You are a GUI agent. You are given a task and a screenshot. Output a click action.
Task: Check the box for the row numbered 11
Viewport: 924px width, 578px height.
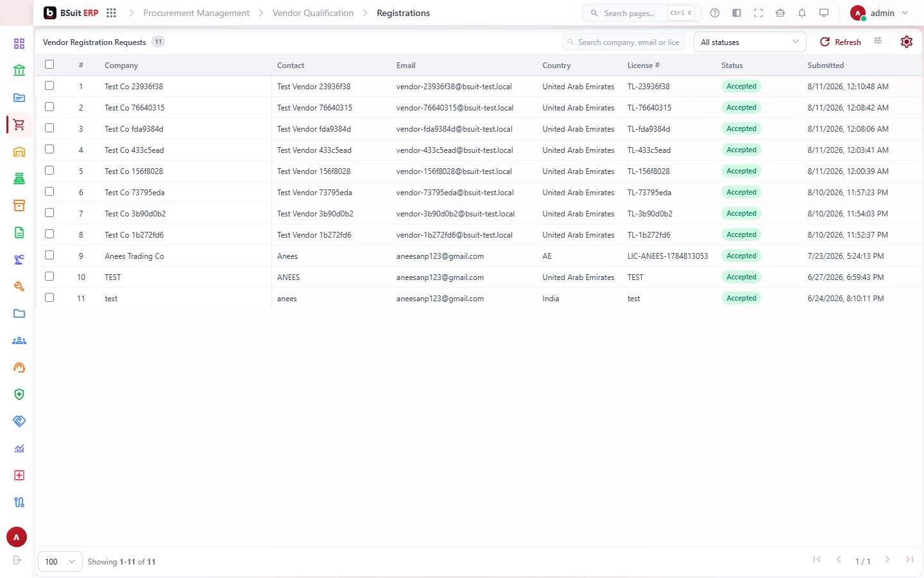(49, 297)
